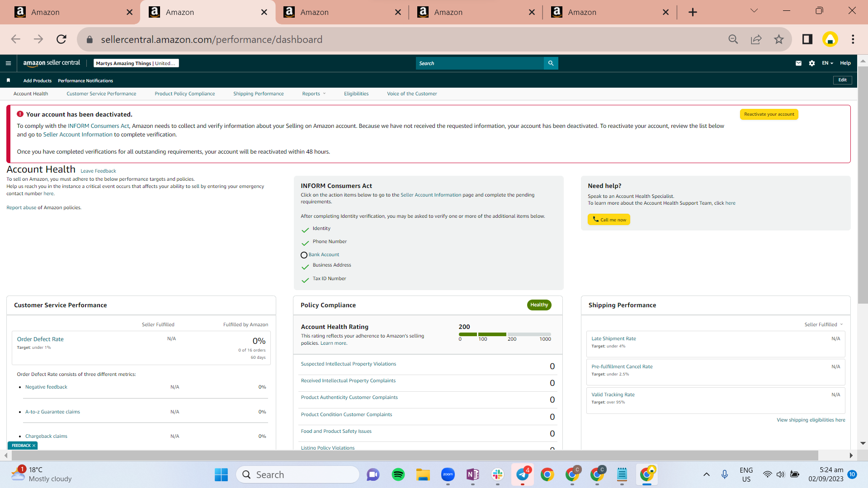Open Suspected Intellectual Property Violations link

click(349, 364)
